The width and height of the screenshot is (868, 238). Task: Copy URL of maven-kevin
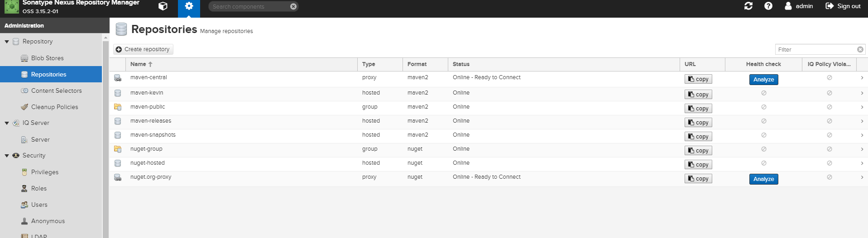pos(698,95)
